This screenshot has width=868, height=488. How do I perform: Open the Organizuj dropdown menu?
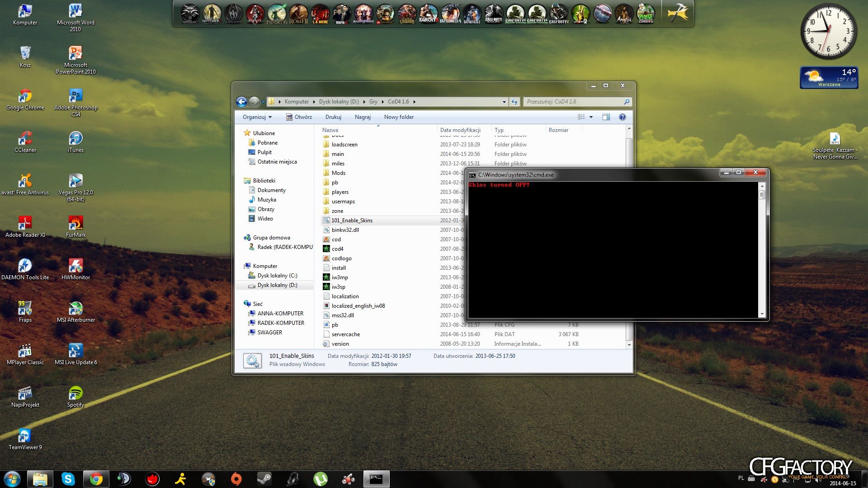coord(257,117)
